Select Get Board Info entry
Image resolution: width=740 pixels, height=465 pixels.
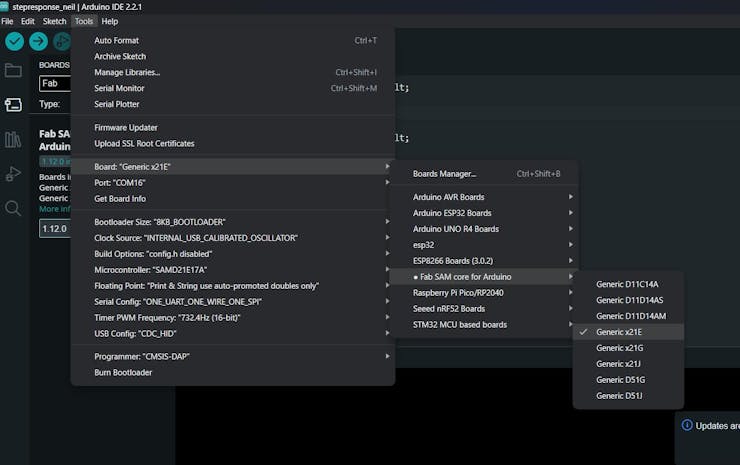(233, 199)
